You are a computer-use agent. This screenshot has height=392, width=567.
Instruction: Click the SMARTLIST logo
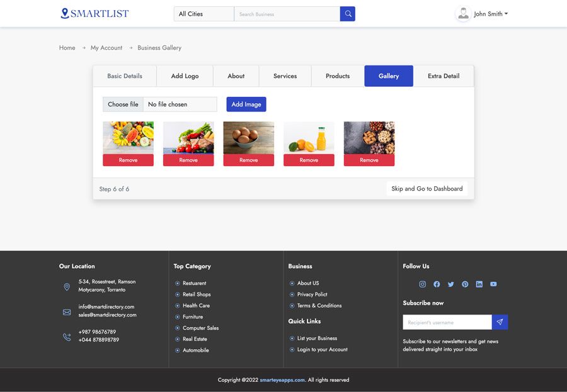tap(94, 13)
